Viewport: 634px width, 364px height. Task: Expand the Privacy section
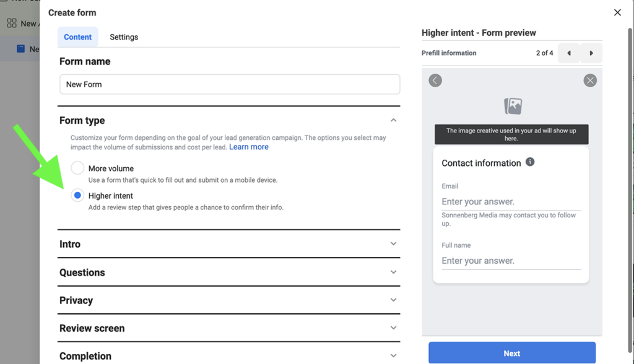click(x=394, y=300)
